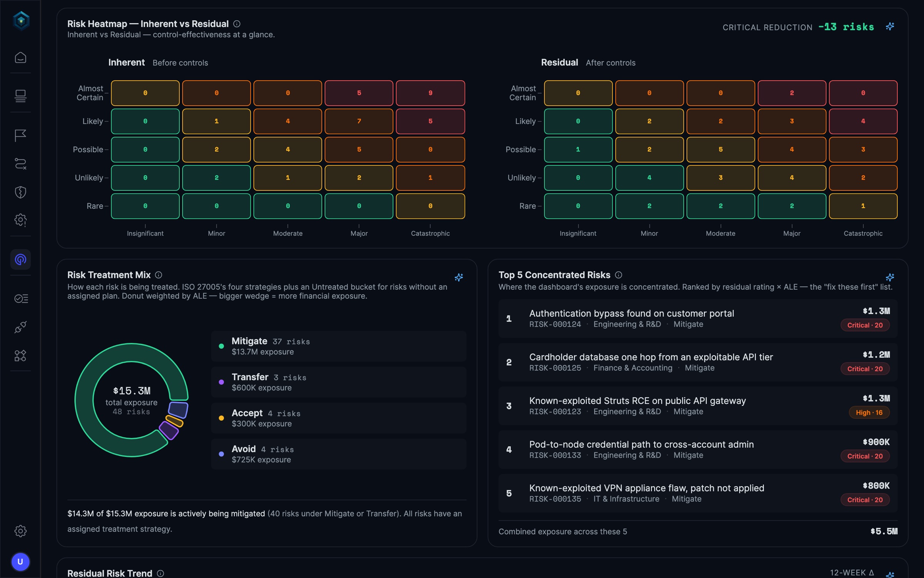This screenshot has width=924, height=578.
Task: Open the upper gear icon in sidebar
Action: [20, 220]
